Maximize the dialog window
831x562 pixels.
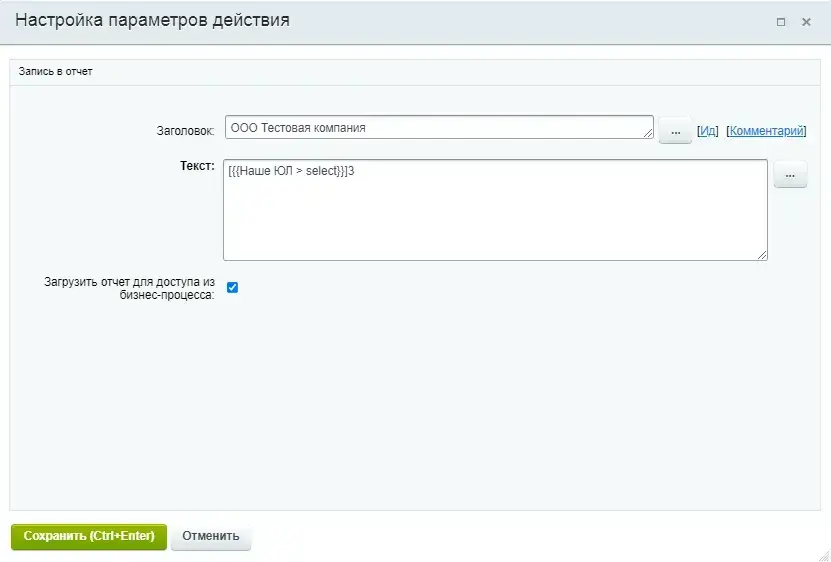click(x=781, y=22)
